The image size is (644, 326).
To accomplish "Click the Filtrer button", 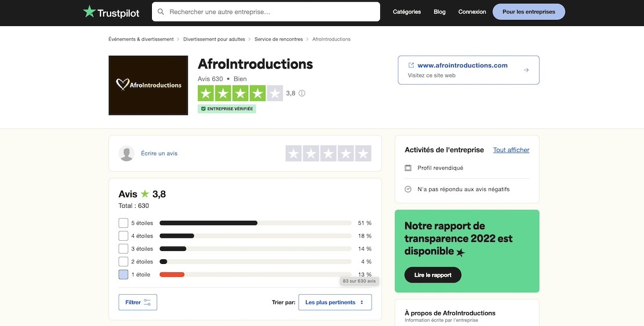I will tap(137, 302).
